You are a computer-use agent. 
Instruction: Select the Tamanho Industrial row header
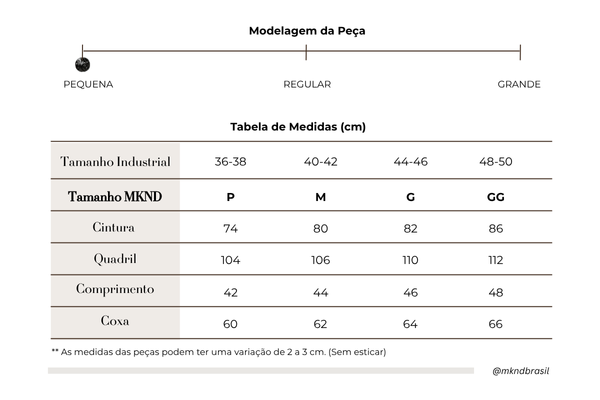[x=115, y=162]
